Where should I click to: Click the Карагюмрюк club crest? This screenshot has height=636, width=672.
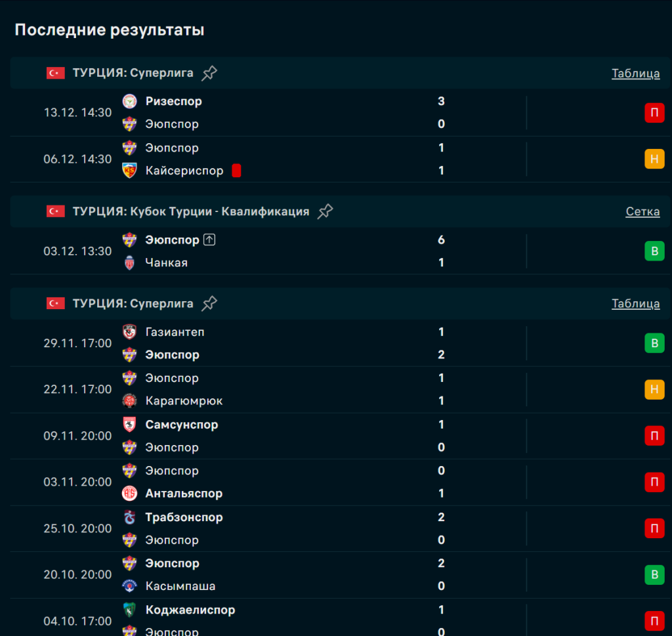tap(129, 401)
